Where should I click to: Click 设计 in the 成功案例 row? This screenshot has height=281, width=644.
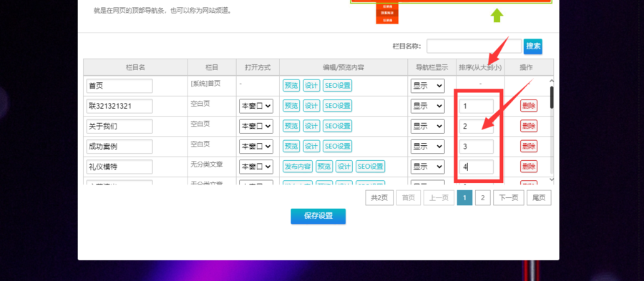[x=311, y=146]
